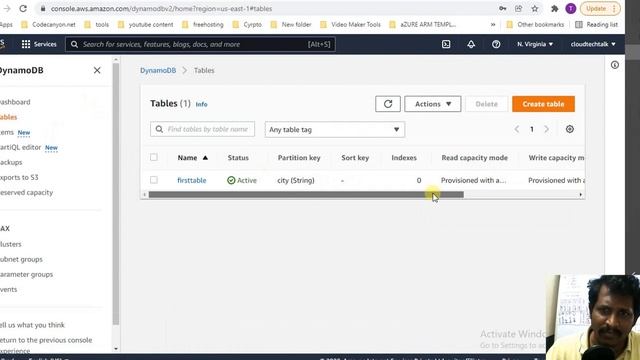This screenshot has height=360, width=640.
Task: Show more bookmarks chevron
Action: click(x=493, y=24)
